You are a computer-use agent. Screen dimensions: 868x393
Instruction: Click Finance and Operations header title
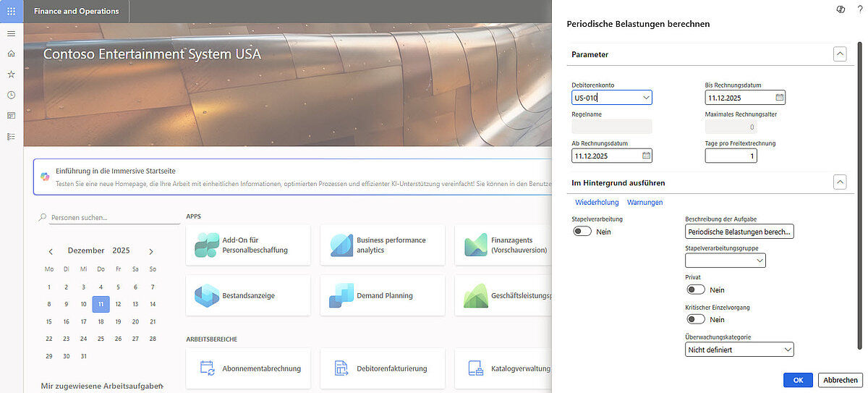77,11
